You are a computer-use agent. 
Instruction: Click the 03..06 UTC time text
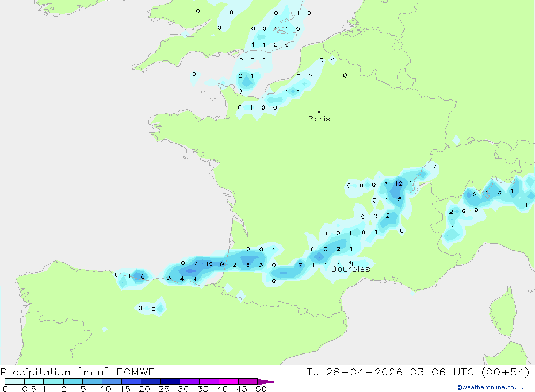(x=442, y=372)
